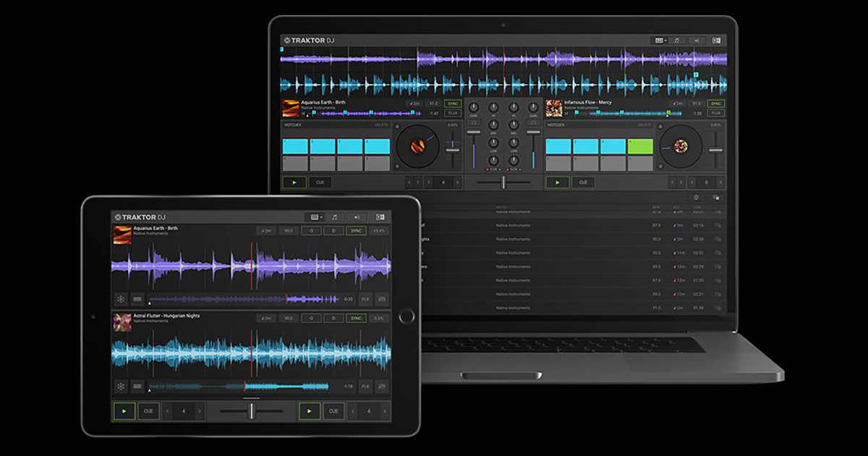This screenshot has width=868, height=456.
Task: Click the Infamous Flow album art on the laptop
Action: pyautogui.click(x=554, y=108)
